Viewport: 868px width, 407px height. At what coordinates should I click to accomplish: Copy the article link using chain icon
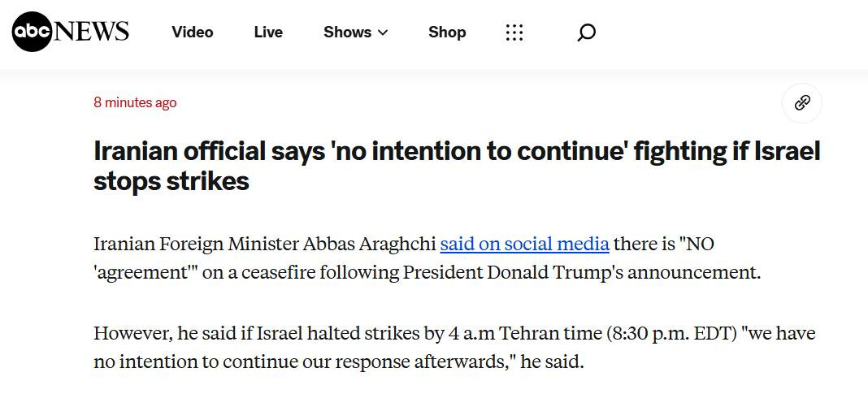[802, 102]
